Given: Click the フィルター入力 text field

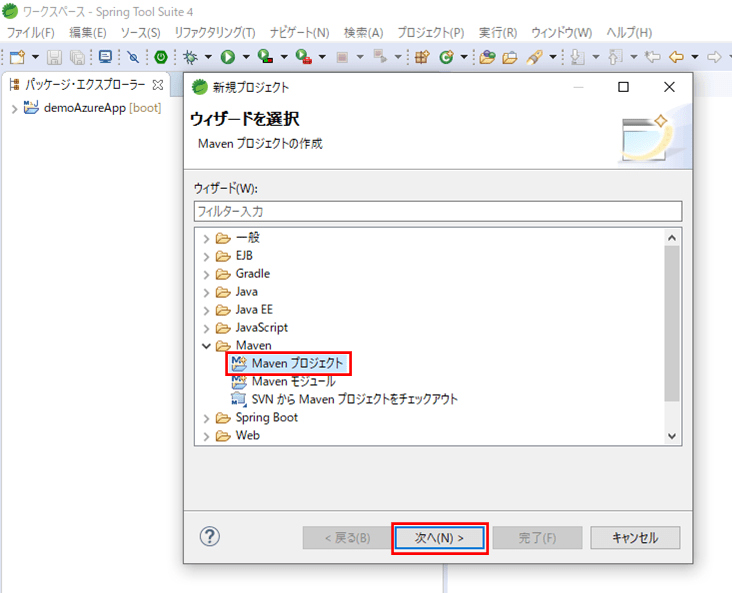Looking at the screenshot, I should point(437,211).
